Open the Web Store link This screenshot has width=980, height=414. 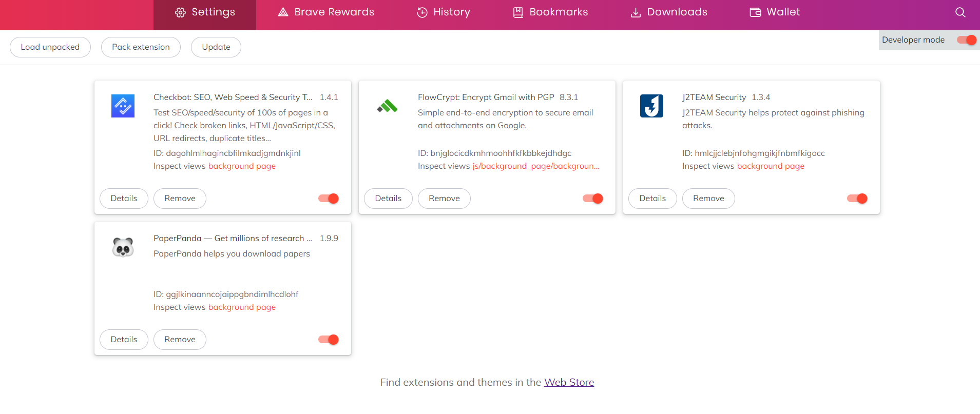569,382
